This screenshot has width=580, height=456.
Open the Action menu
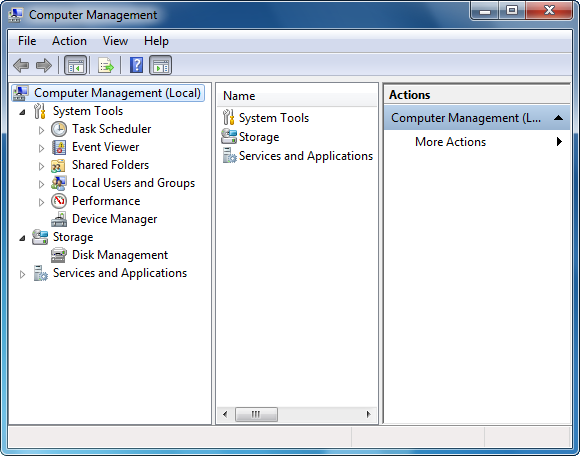coord(69,41)
